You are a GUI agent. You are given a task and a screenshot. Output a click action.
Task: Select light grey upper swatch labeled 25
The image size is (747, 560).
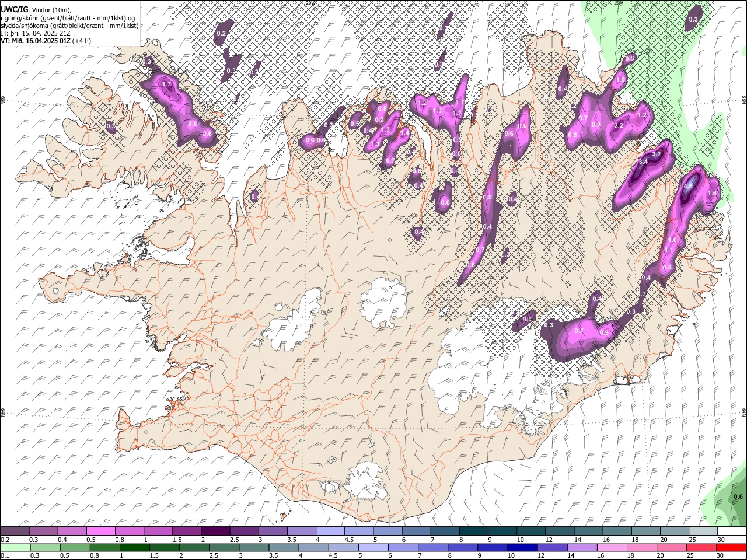coord(702,531)
